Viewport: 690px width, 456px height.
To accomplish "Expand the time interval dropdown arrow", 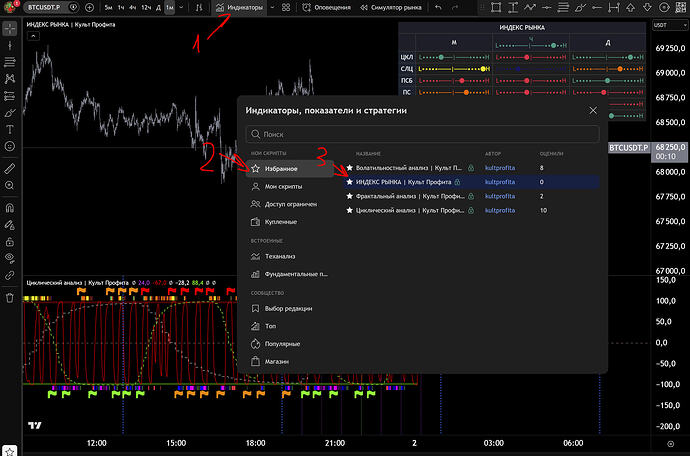I will pos(181,7).
